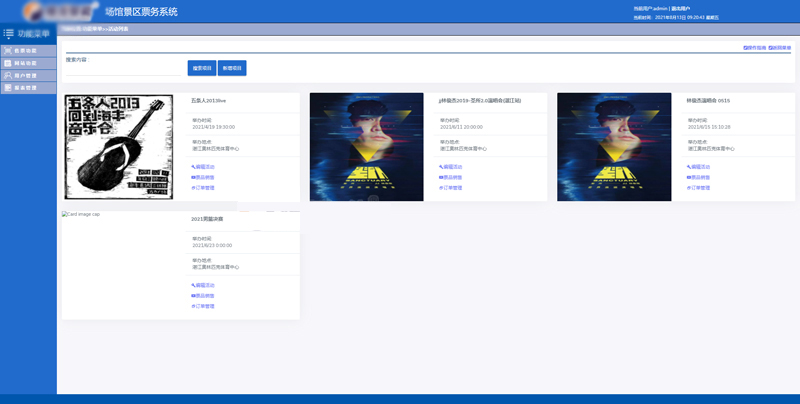Open the 操作指南 help link
Viewport: 800px width, 404px height.
(x=755, y=47)
